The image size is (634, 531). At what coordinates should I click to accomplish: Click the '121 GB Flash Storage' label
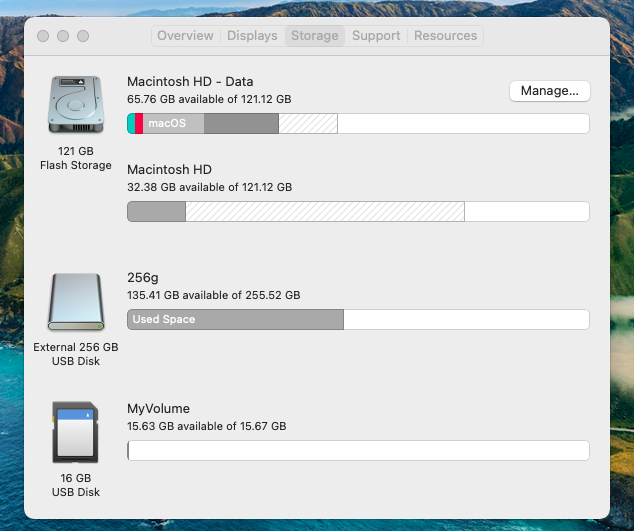tap(76, 158)
